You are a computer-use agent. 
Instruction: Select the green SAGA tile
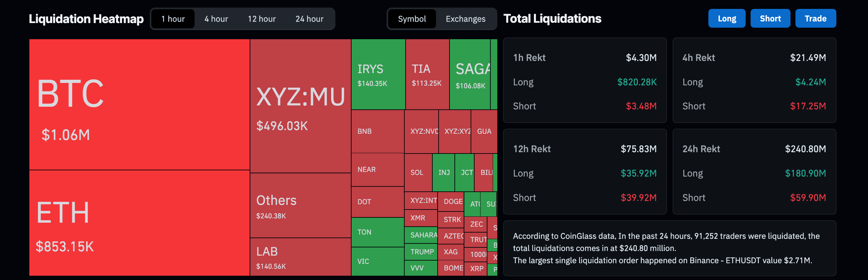point(470,74)
